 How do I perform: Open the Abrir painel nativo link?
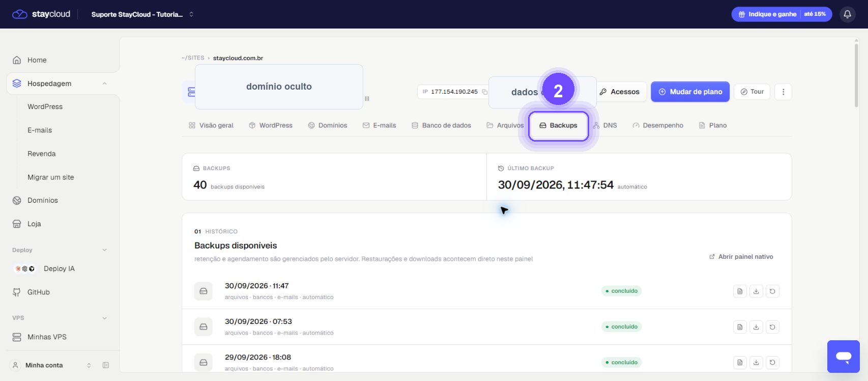[741, 257]
